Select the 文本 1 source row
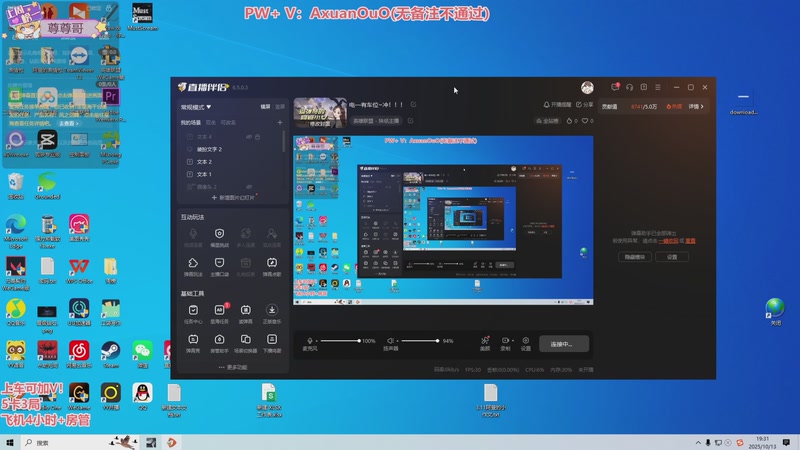Image resolution: width=800 pixels, height=450 pixels. [x=232, y=174]
